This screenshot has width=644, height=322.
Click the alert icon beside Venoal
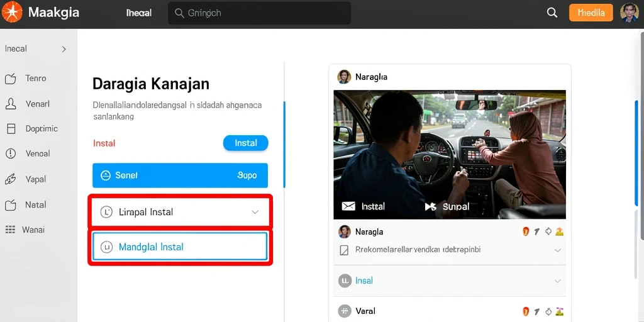pyautogui.click(x=10, y=153)
